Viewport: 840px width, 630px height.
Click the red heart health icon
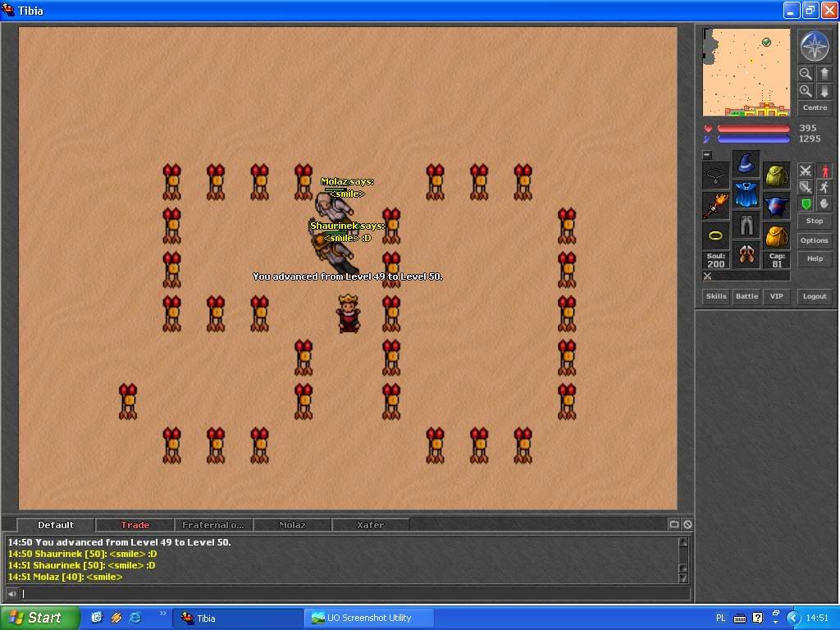[x=708, y=129]
